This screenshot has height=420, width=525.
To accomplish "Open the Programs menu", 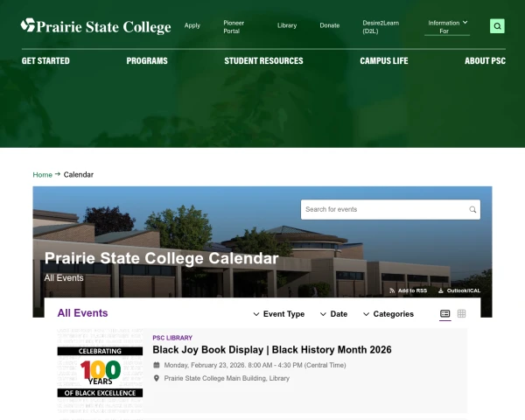I will pos(147,61).
